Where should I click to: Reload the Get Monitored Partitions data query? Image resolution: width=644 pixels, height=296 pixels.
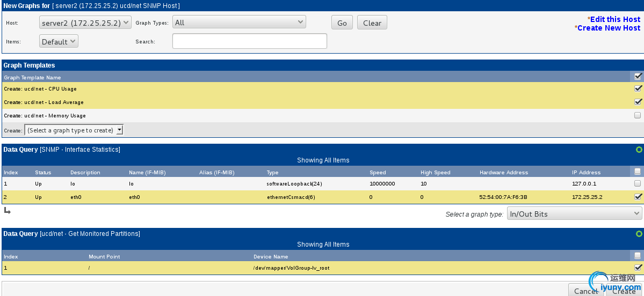[x=639, y=234]
